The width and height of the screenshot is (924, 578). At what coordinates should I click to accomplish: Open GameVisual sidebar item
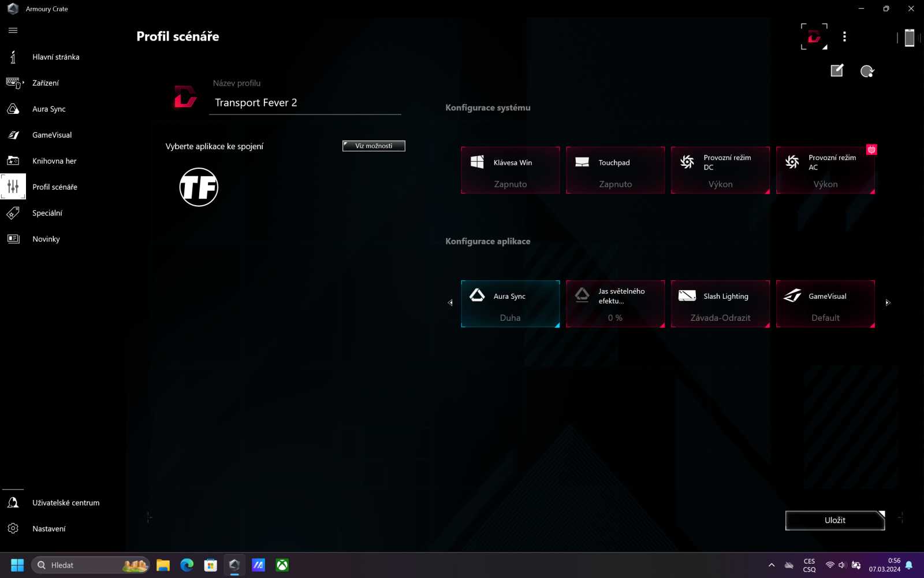point(52,135)
